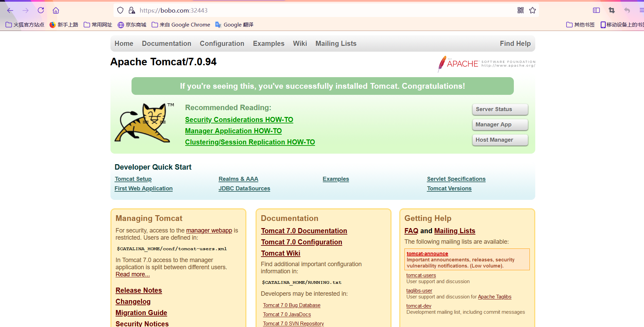644x327 pixels.
Task: Click the Apache Software Foundation feather logo
Action: (x=441, y=63)
